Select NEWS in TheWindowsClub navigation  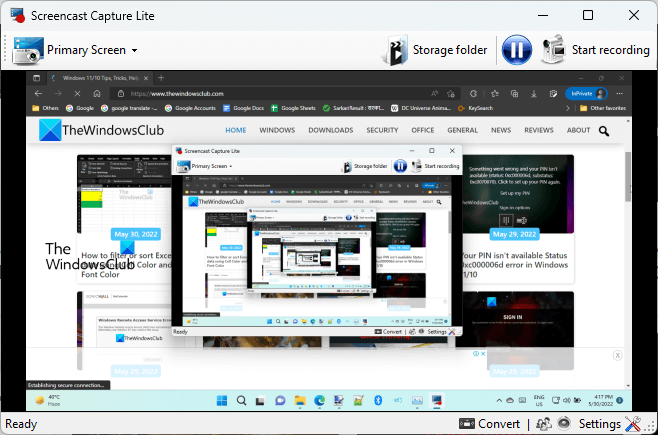pyautogui.click(x=501, y=130)
